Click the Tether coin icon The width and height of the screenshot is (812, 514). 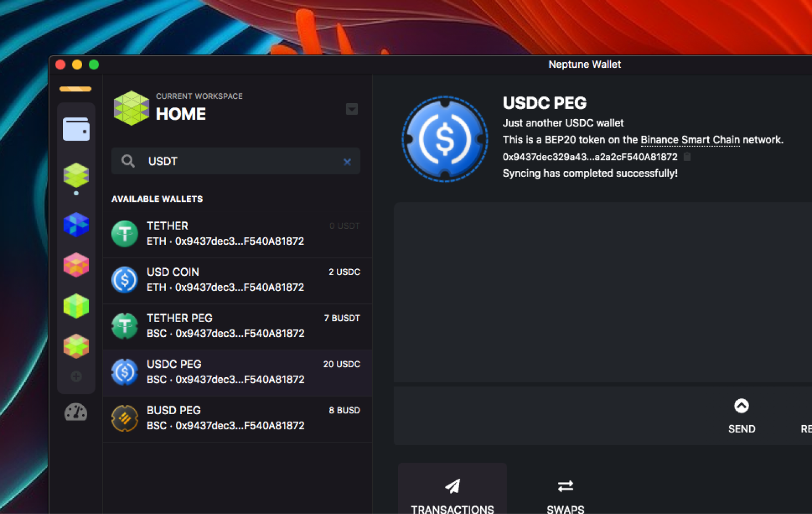[125, 234]
